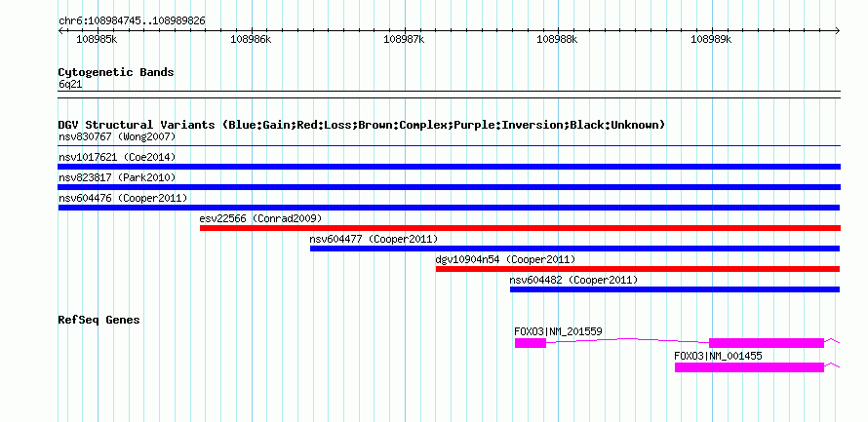The width and height of the screenshot is (868, 422).
Task: Click the chr6:108984745..108989826 coordinate label
Action: 132,21
